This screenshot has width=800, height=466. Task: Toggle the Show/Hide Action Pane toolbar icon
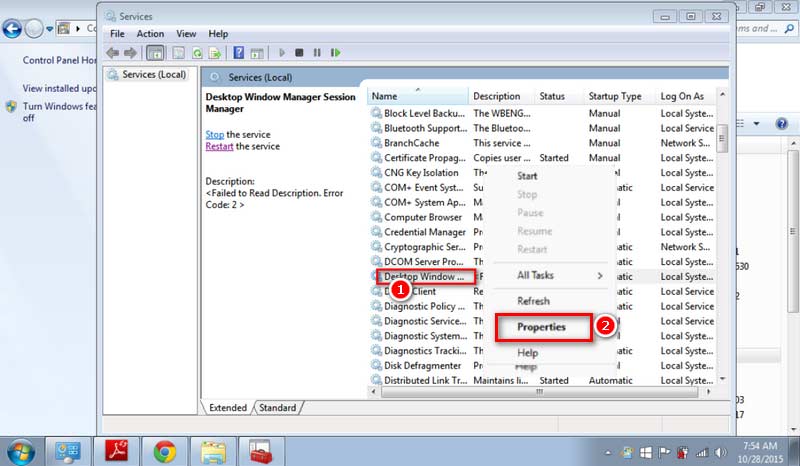tap(257, 53)
